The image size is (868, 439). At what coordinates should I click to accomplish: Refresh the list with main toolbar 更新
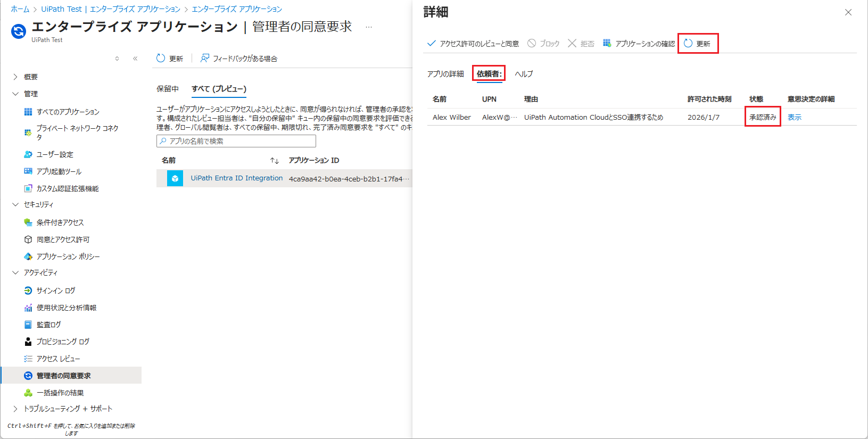click(170, 59)
